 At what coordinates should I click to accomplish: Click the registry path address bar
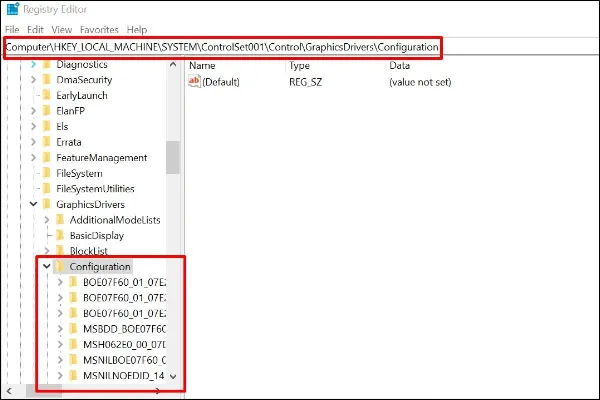click(x=222, y=47)
